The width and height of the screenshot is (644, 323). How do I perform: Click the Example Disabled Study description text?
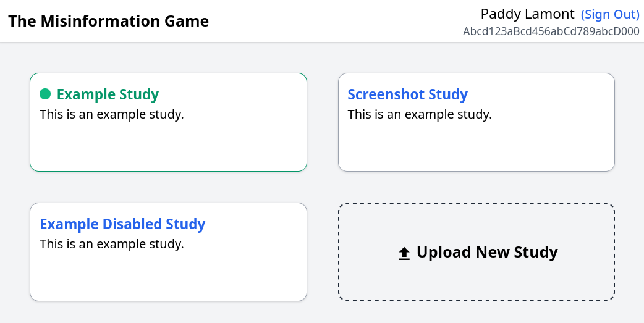(112, 244)
